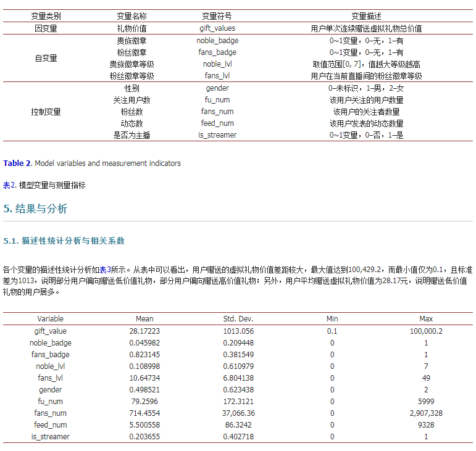The height and width of the screenshot is (451, 476).
Task: Select the '0–未标识，1–男，2–女' description
Action: [x=366, y=88]
